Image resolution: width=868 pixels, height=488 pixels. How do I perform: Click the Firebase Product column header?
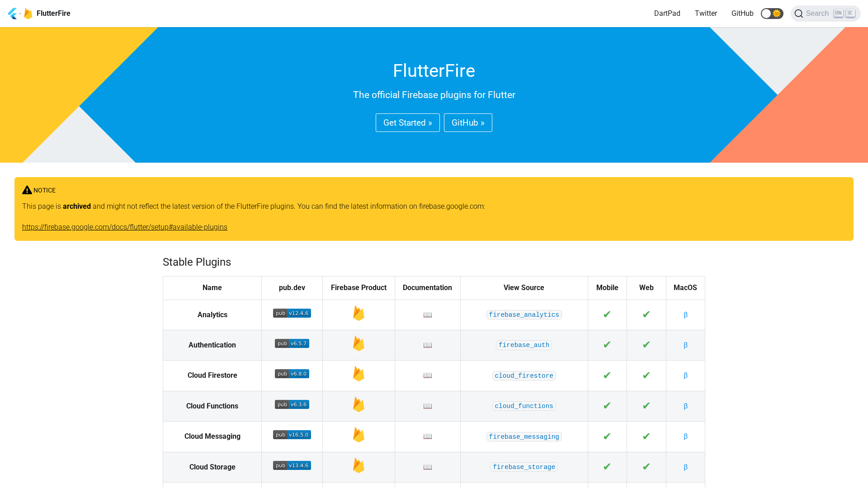coord(359,288)
